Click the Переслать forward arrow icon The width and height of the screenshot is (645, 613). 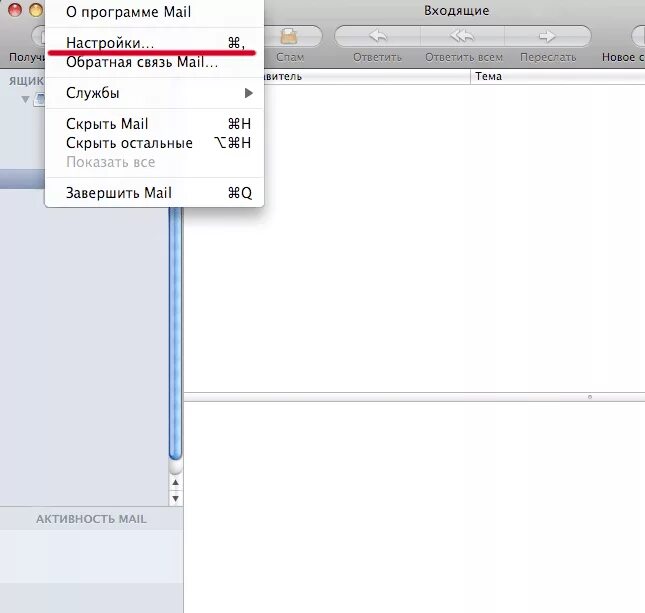[547, 36]
